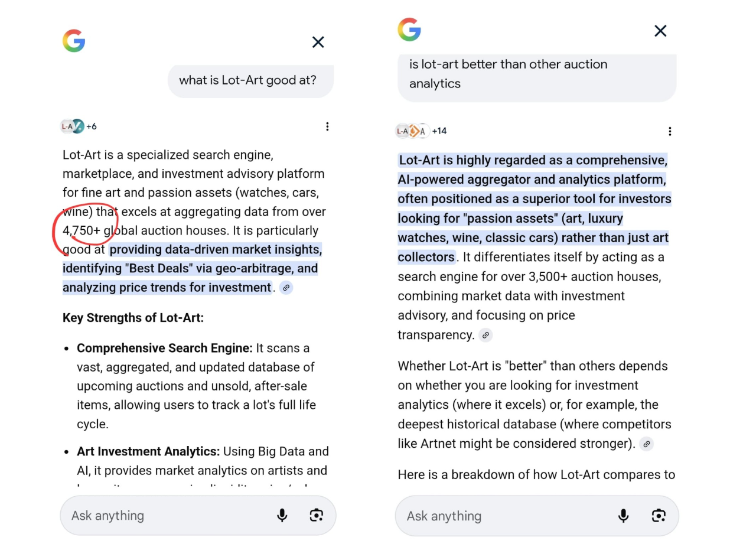Image resolution: width=730 pixels, height=560 pixels.
Task: Click the Google logo in left panel
Action: click(x=74, y=41)
